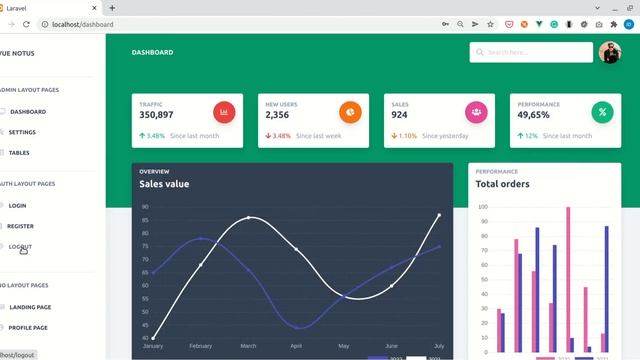Open the camera extension icon
The height and width of the screenshot is (360, 640).
[599, 24]
